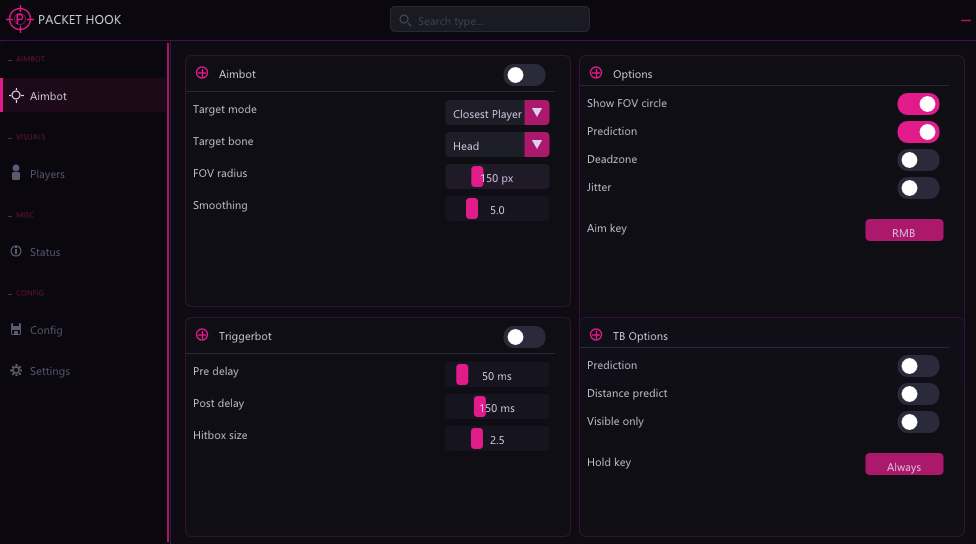Click the VISUALS section label in sidebar
This screenshot has height=544, width=976.
[30, 137]
